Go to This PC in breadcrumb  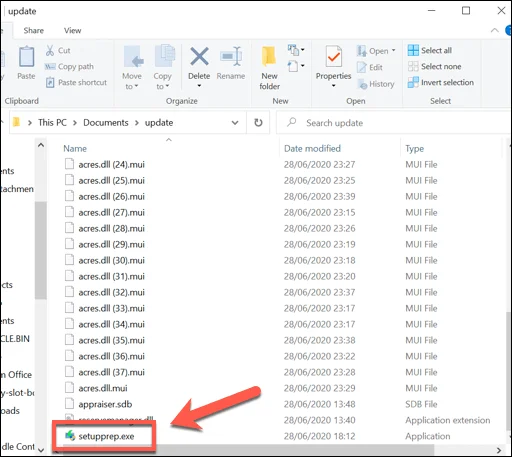52,123
